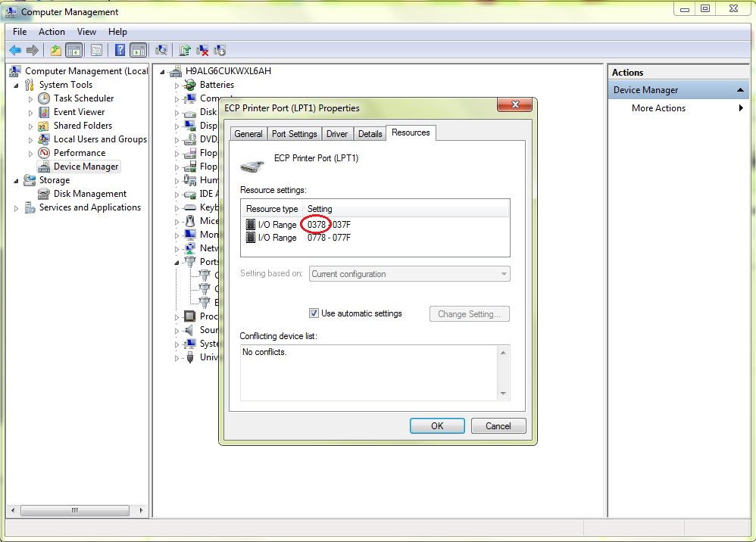Screen dimensions: 756x542
Task: Switch to the Port Settings tab
Action: pyautogui.click(x=294, y=134)
